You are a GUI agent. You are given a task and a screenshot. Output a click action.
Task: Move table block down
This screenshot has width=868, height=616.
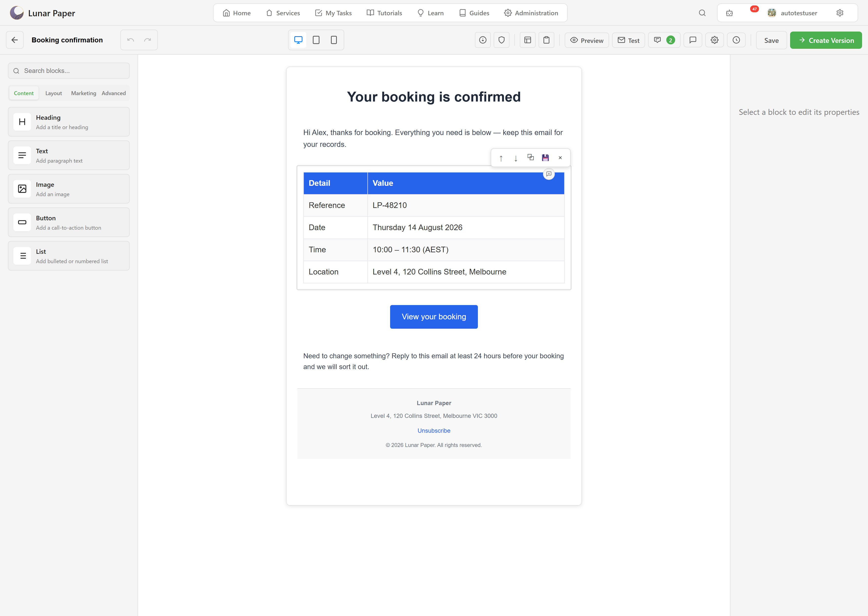516,158
